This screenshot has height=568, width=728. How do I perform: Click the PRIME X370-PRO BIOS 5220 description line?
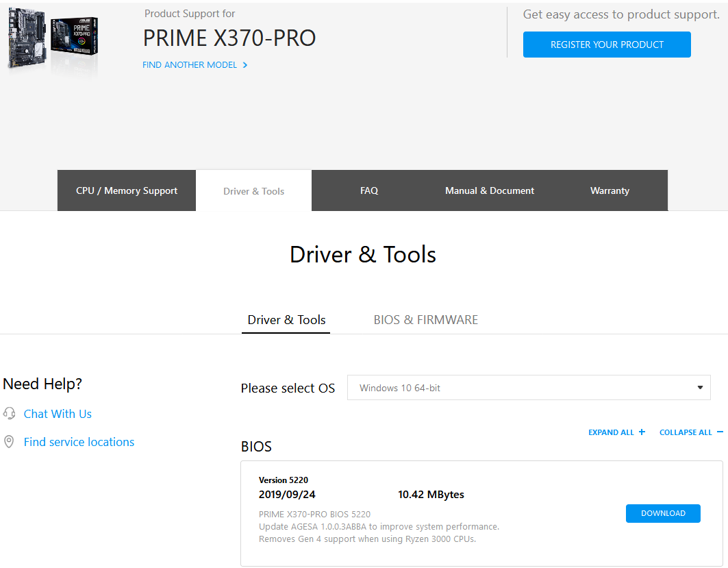[x=315, y=514]
